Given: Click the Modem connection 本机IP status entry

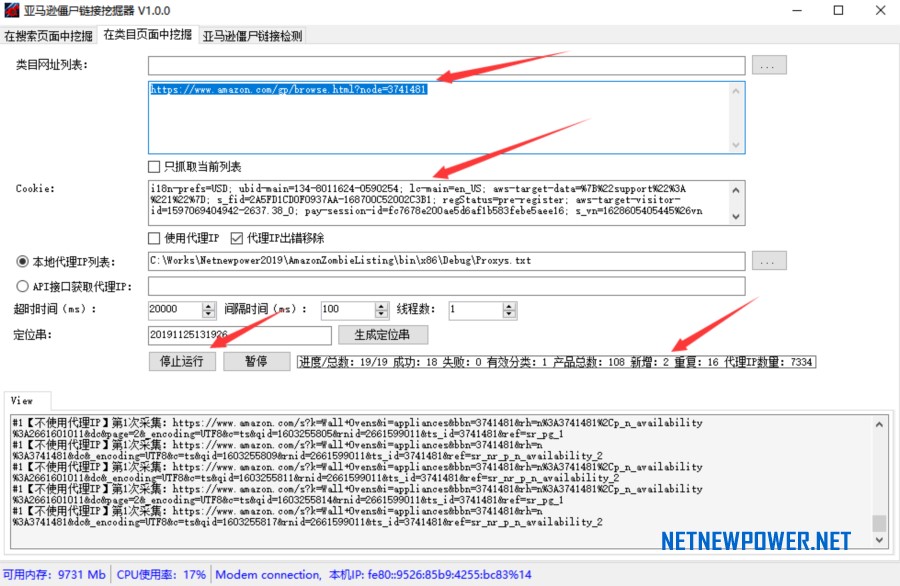Looking at the screenshot, I should (374, 575).
